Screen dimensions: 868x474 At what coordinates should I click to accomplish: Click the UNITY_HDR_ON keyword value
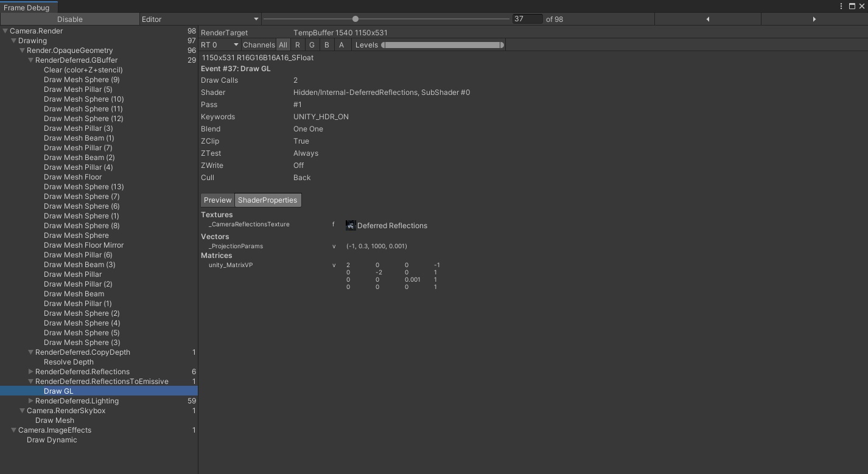[x=321, y=117]
